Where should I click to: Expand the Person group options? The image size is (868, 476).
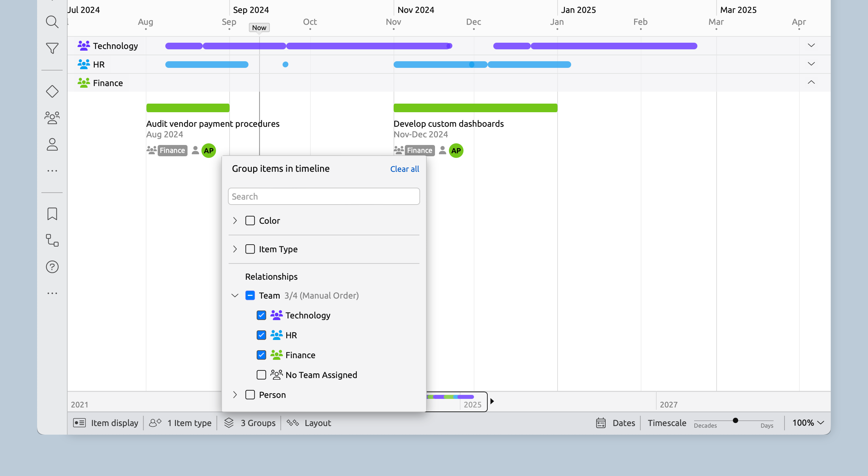click(235, 395)
